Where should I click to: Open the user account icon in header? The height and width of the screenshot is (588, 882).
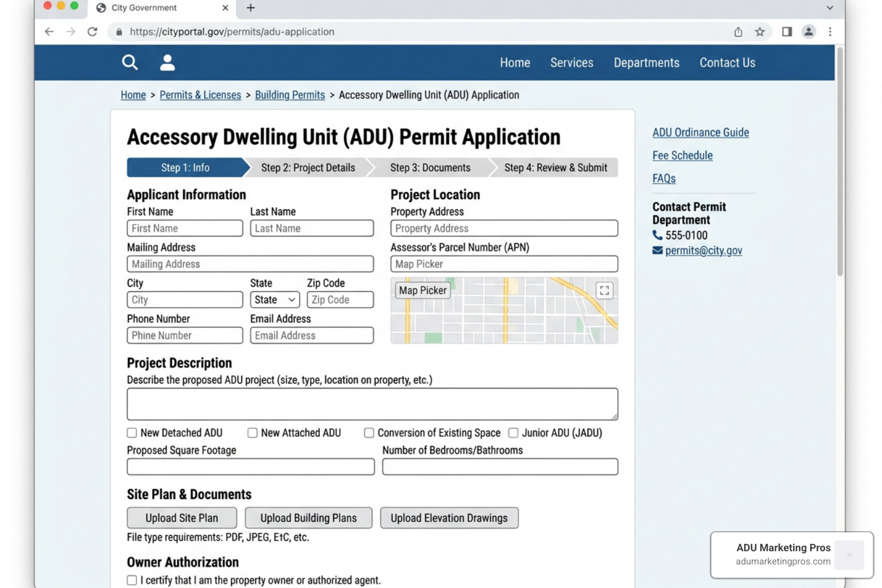(x=167, y=63)
